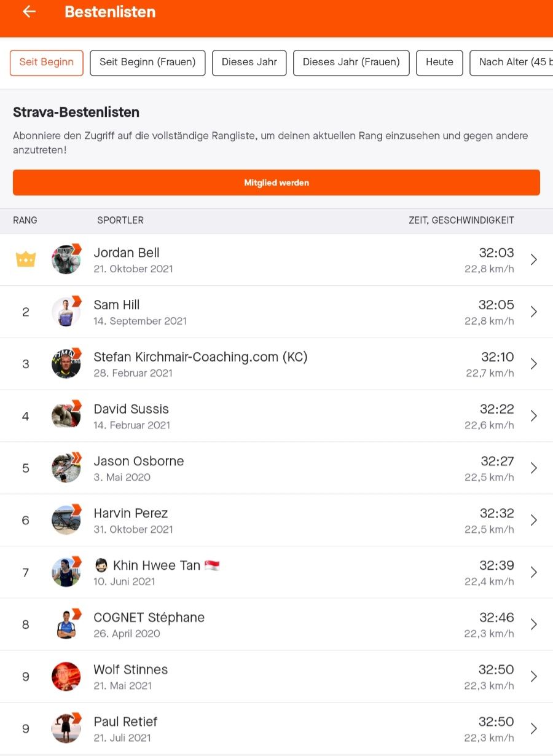Select "Seit Beginn (Frauen)" filter
The width and height of the screenshot is (553, 756).
point(147,63)
